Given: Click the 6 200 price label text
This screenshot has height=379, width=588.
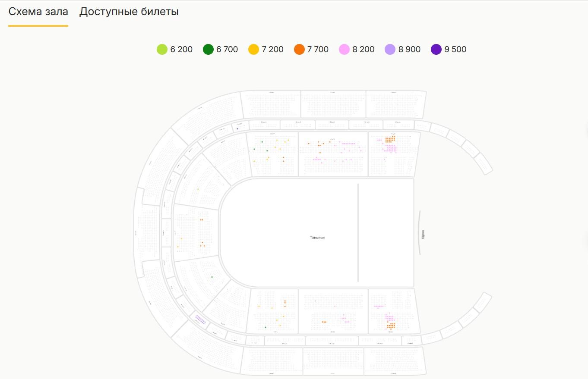Looking at the screenshot, I should click(x=181, y=50).
